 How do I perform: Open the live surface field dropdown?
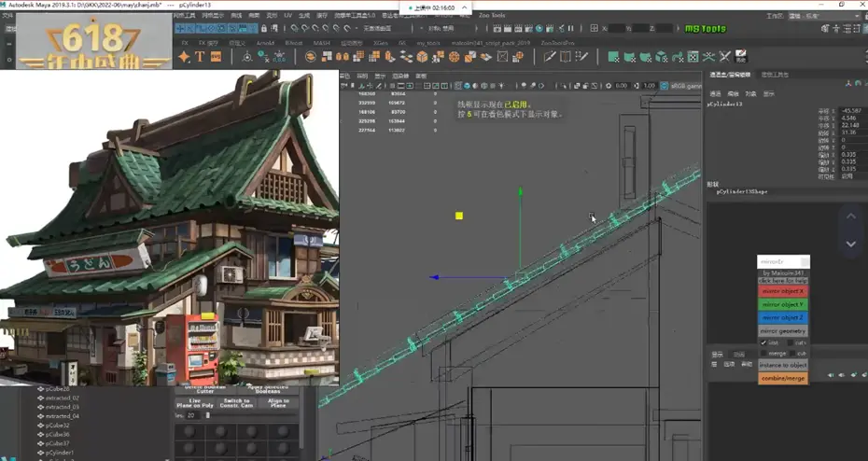[x=387, y=28]
